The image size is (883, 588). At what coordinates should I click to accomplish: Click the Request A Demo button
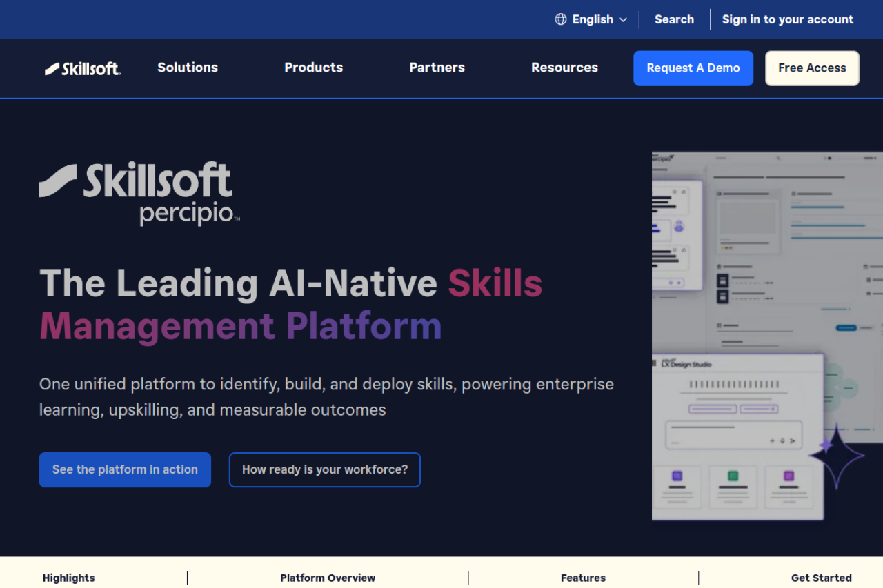(693, 68)
